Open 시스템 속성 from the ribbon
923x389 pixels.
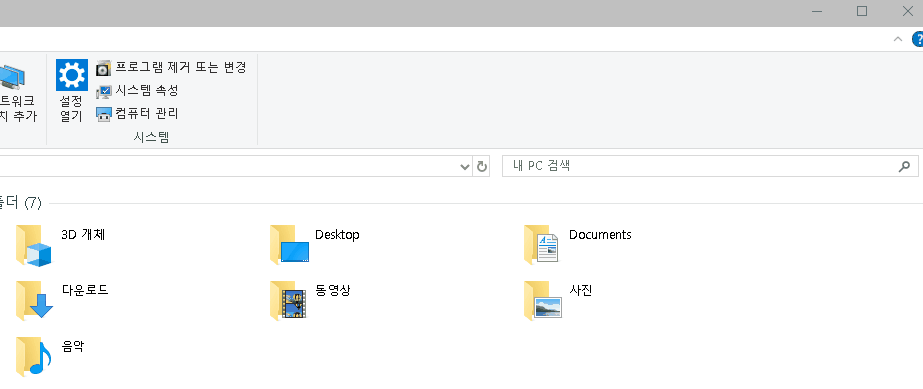pyautogui.click(x=147, y=91)
